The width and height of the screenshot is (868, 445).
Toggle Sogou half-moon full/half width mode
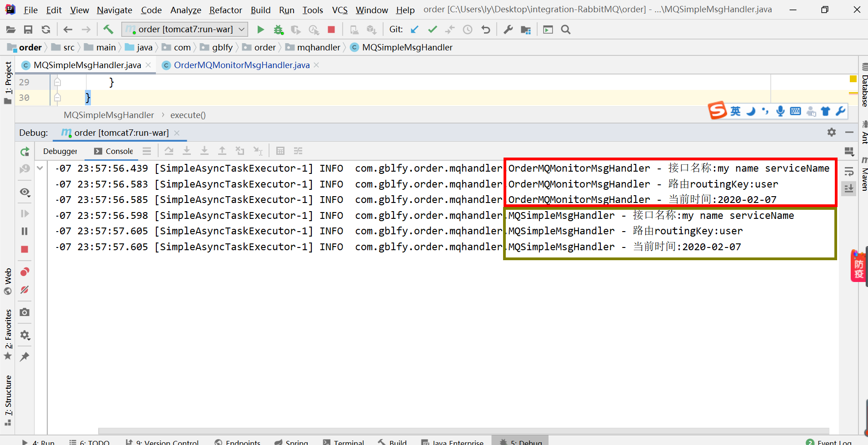[751, 111]
